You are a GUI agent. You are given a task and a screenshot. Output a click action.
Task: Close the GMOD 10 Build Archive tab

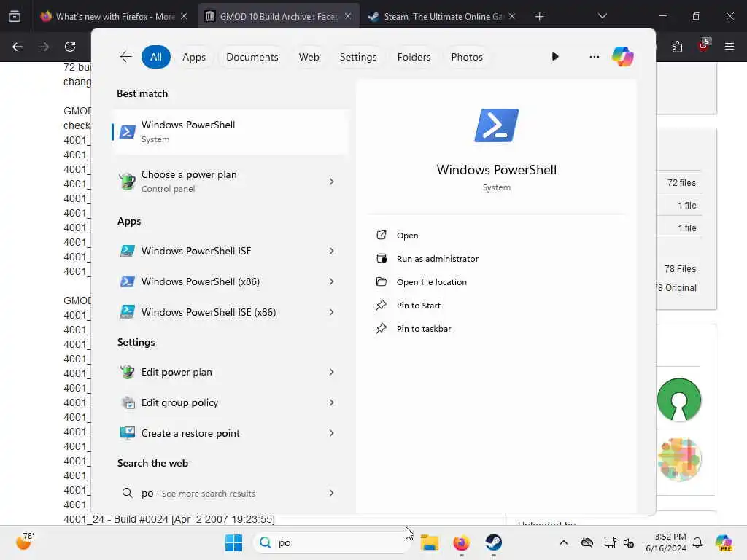click(348, 16)
